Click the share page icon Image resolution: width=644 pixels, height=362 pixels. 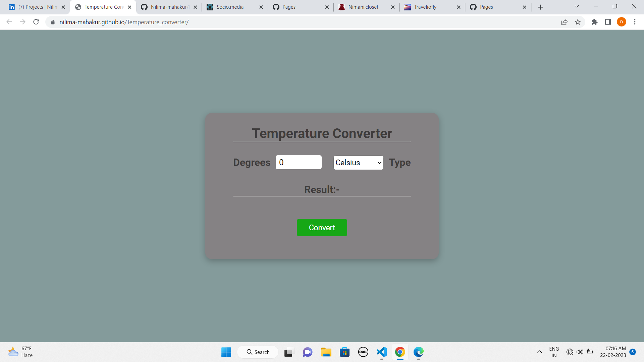(564, 22)
